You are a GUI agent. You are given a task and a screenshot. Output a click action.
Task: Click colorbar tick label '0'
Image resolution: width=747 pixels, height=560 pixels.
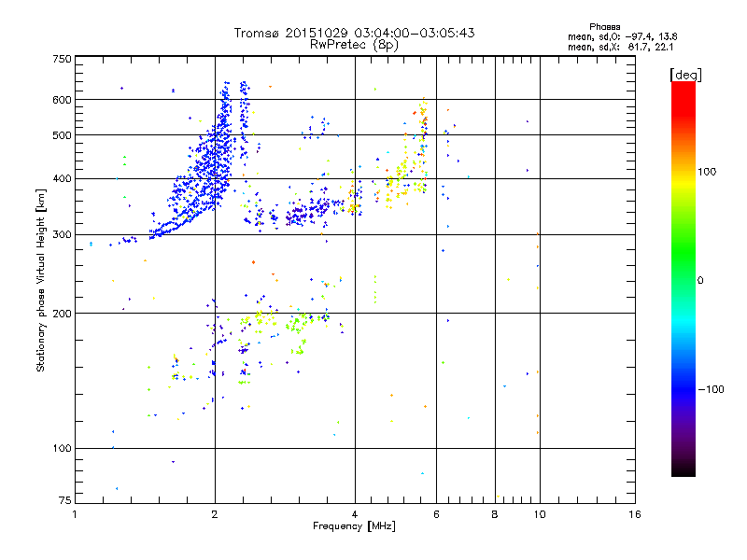point(699,281)
